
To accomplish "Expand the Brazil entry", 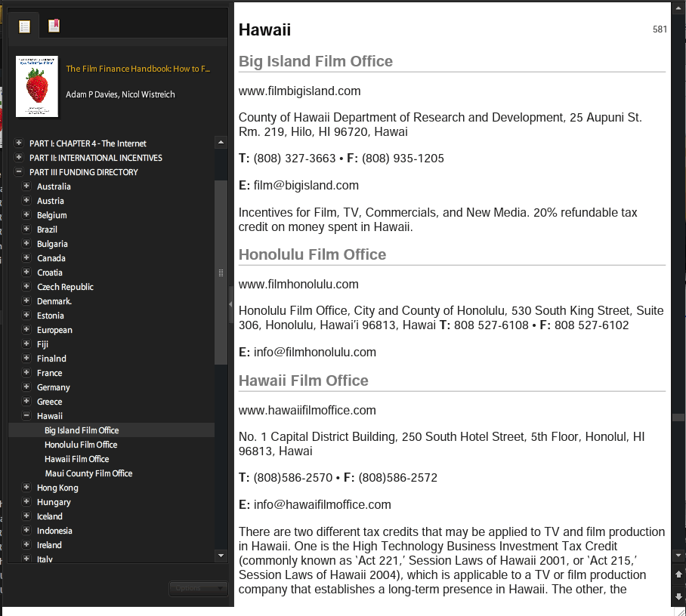I will [26, 229].
